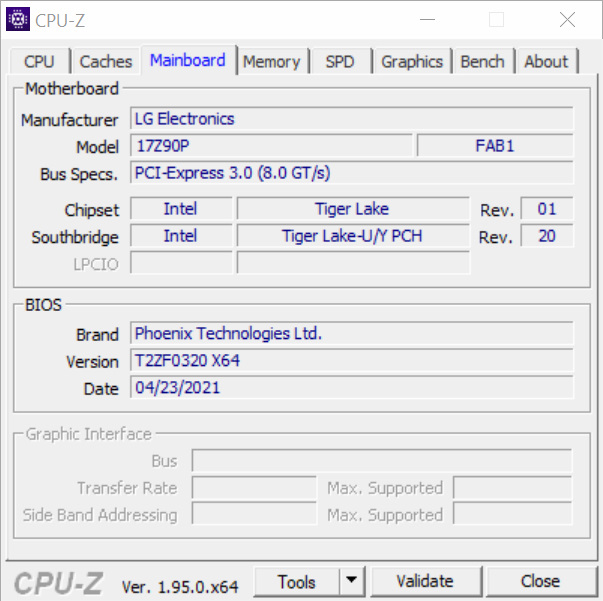Switch to the CPU tab
Viewport: 603px width, 601px height.
pyautogui.click(x=39, y=62)
